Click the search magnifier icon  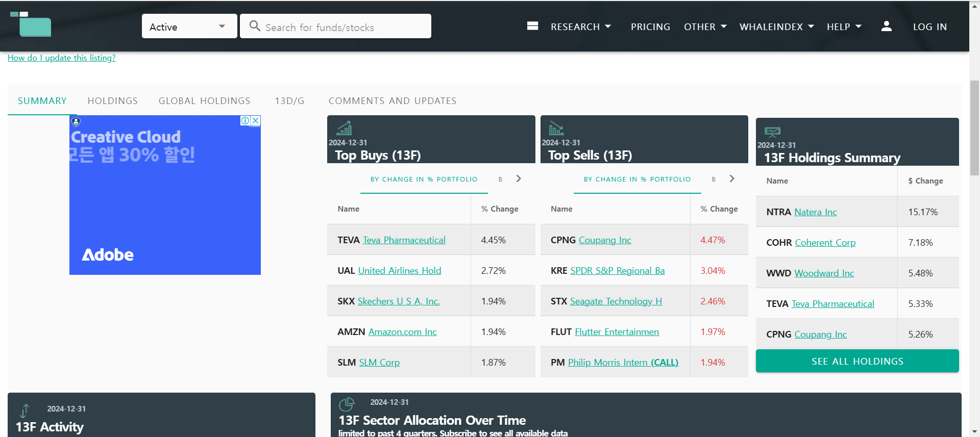point(255,26)
